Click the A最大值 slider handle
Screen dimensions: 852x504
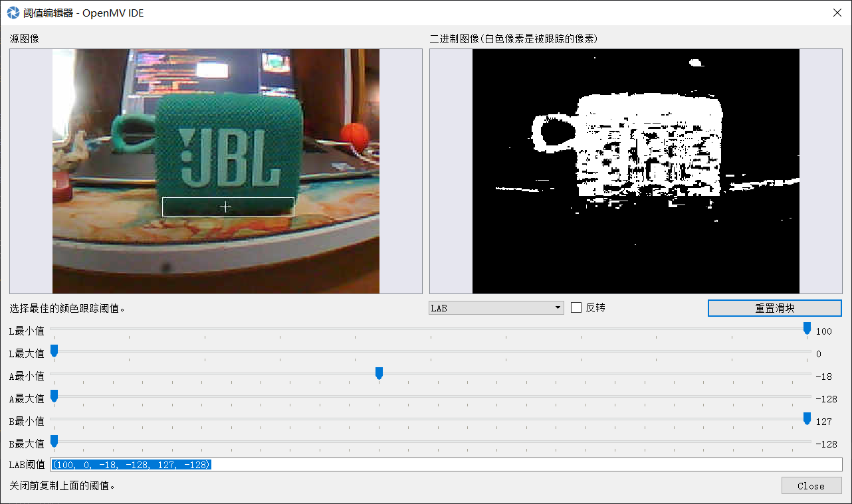[x=54, y=396]
